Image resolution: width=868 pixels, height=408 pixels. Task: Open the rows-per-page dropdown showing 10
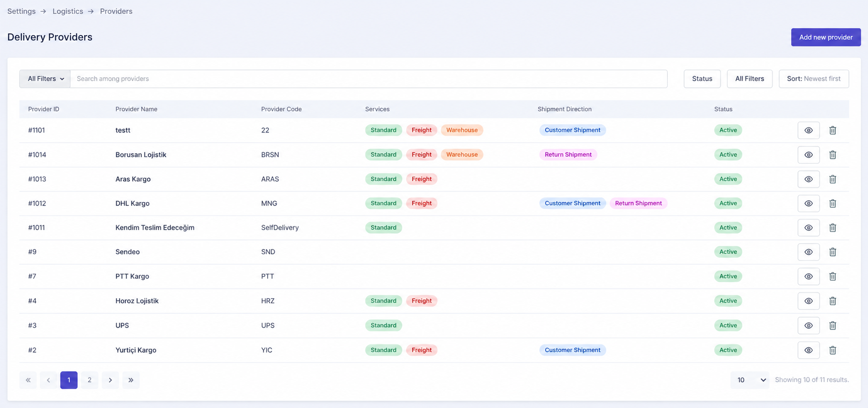tap(751, 380)
